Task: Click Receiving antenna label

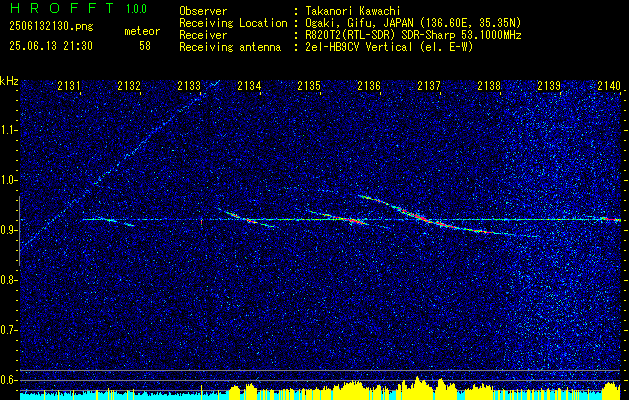Action: [x=230, y=47]
